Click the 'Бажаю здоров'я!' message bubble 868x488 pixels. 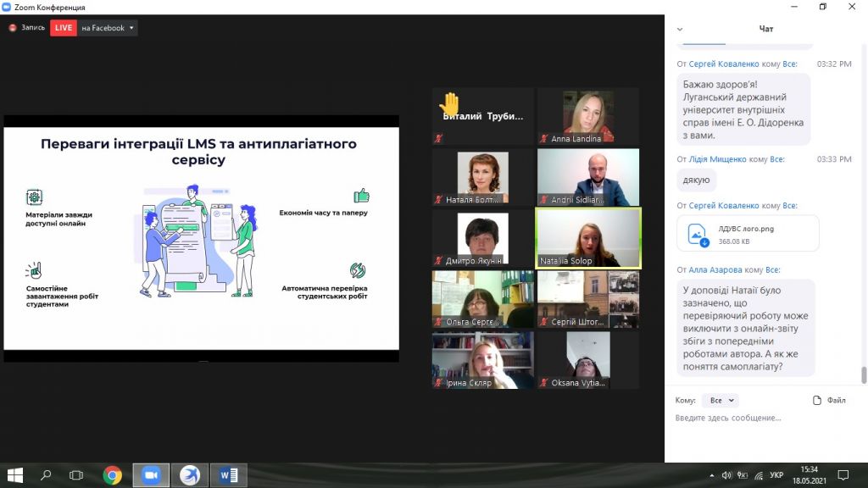pyautogui.click(x=743, y=109)
